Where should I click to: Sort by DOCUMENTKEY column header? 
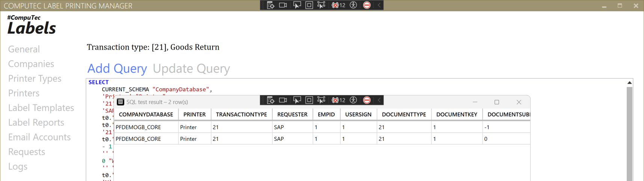457,114
